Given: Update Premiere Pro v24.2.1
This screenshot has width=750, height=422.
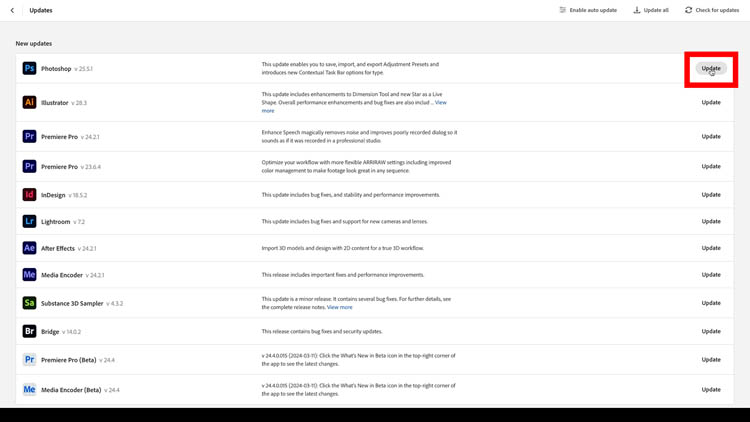Looking at the screenshot, I should point(711,136).
